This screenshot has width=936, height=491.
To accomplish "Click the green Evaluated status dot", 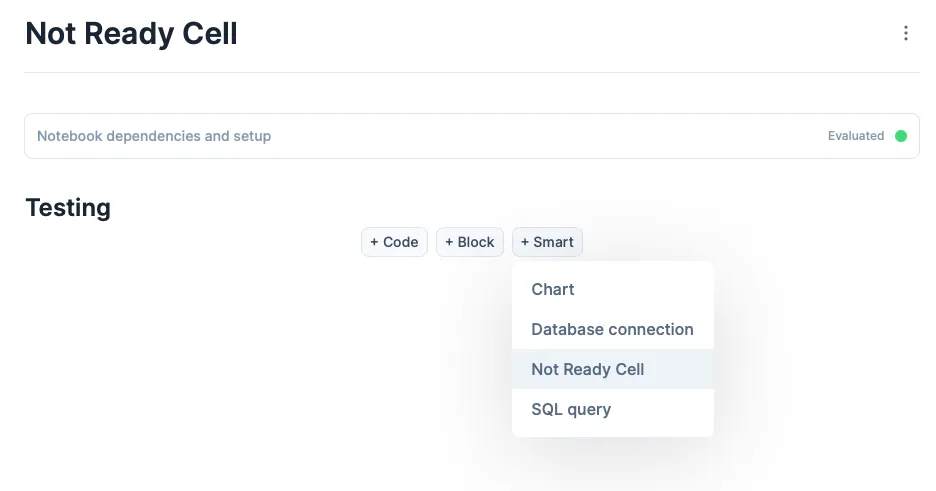I will point(901,136).
